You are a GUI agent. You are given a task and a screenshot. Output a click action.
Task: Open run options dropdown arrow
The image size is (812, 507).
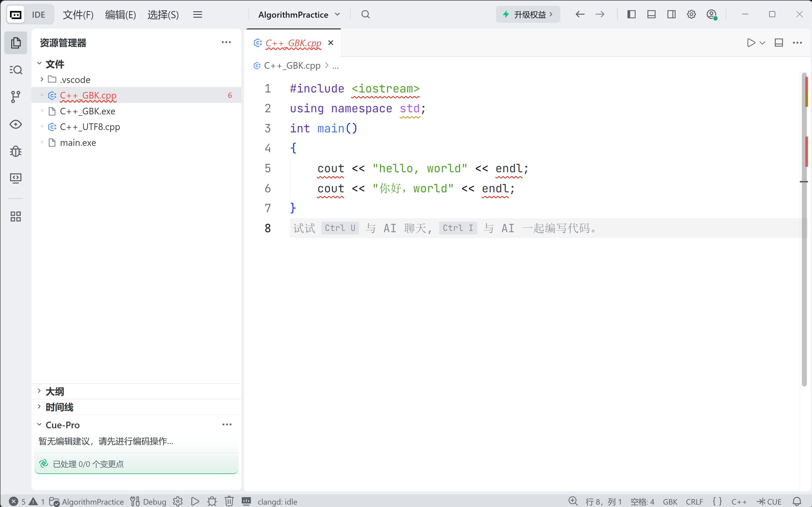coord(762,43)
